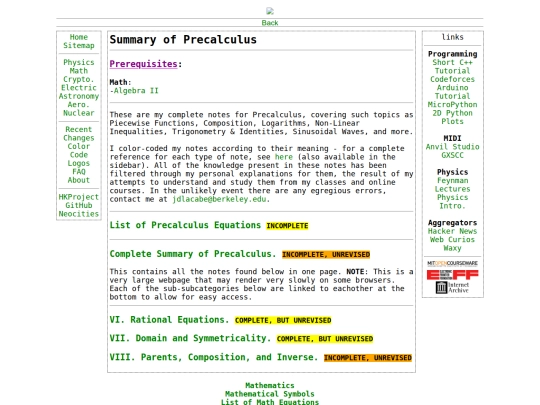Image resolution: width=540 pixels, height=405 pixels.
Task: Click the 'Summary of Precalculus' page title
Action: point(183,40)
